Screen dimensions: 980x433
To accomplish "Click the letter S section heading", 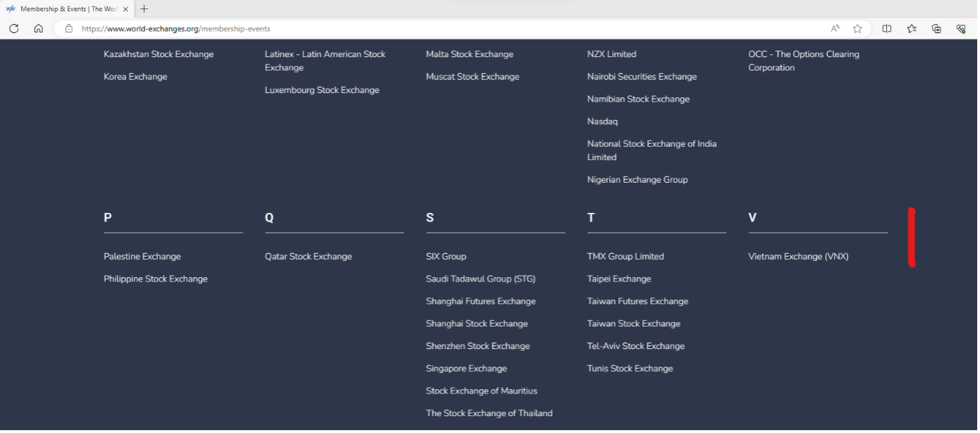I will [430, 219].
